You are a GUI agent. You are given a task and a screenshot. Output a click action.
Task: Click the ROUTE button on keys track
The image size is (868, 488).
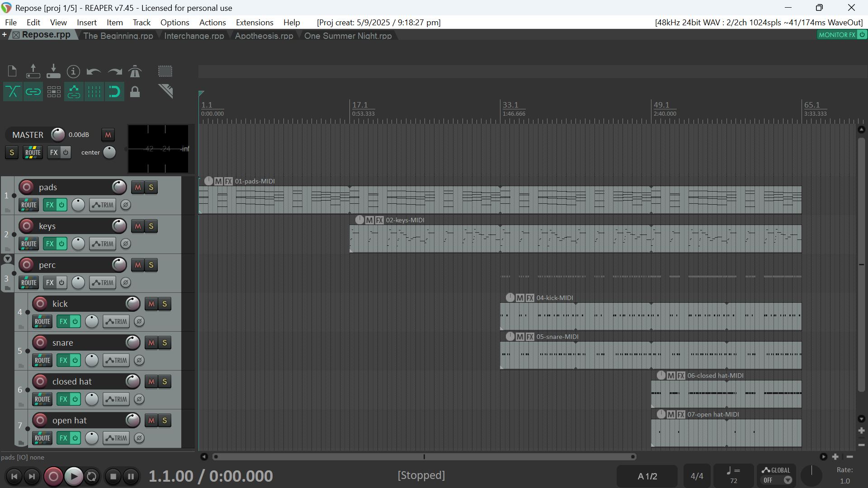click(x=29, y=244)
